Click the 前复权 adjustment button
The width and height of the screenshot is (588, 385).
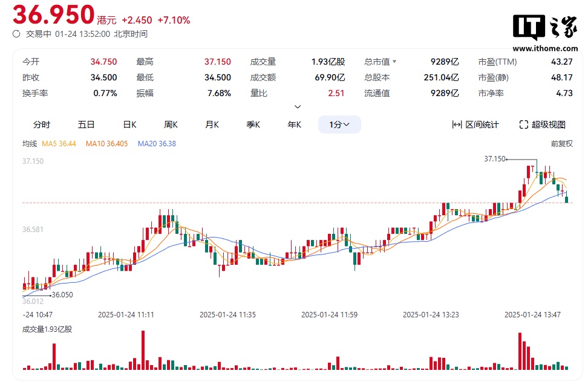(x=561, y=144)
